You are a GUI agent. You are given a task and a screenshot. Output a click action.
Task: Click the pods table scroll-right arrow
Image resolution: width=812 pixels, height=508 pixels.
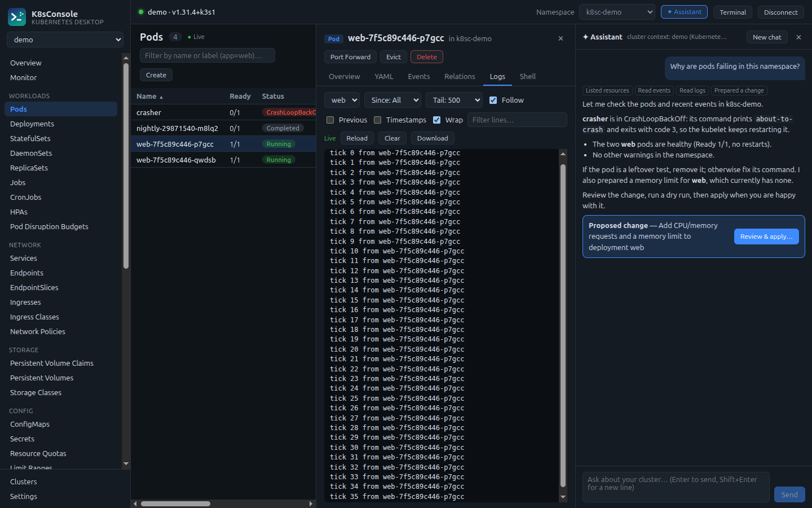[311, 503]
